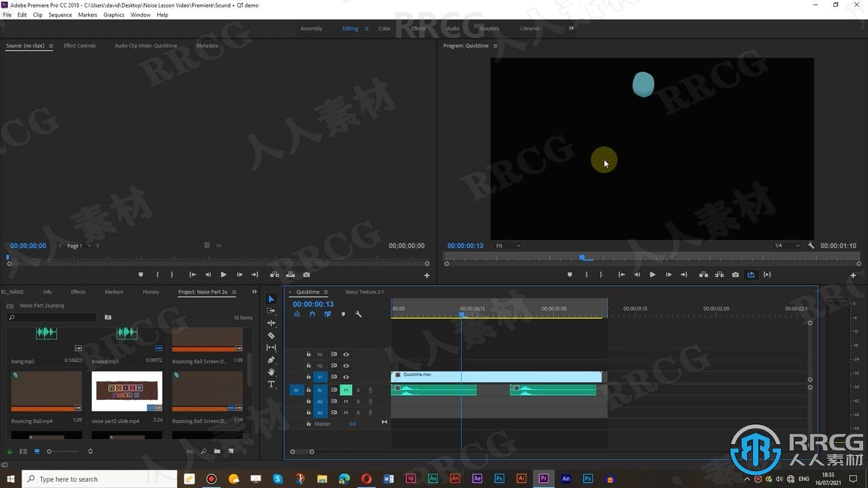Create new bin in Project panel
Screen dimensions: 868x488
point(217,451)
